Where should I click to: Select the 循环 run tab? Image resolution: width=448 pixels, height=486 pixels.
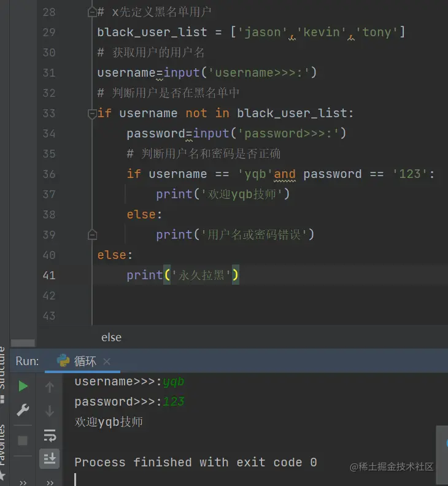click(82, 361)
